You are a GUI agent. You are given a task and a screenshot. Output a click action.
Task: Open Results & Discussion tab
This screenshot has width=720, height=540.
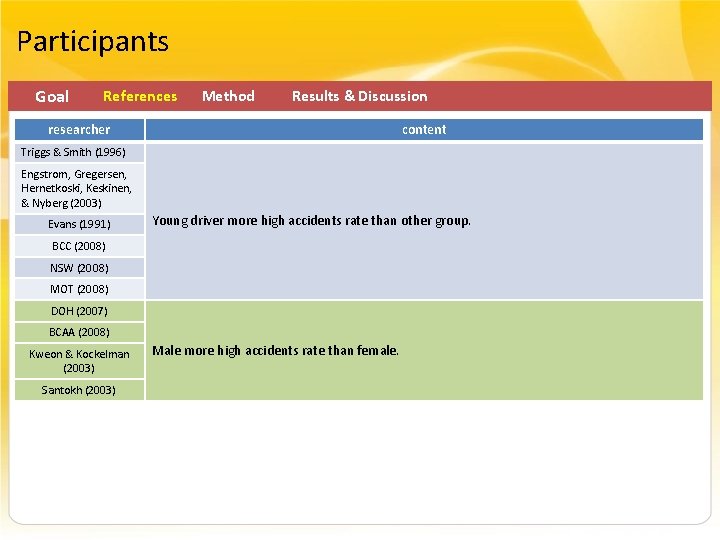click(x=360, y=96)
